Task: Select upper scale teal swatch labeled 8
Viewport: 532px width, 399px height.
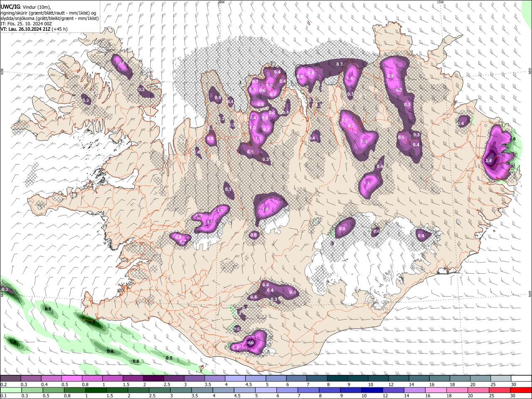Action: [337, 379]
